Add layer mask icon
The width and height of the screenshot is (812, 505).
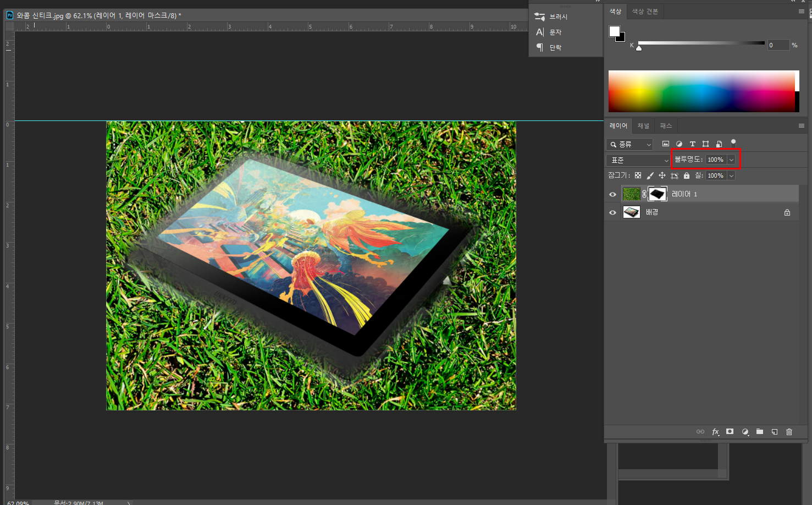pos(730,432)
